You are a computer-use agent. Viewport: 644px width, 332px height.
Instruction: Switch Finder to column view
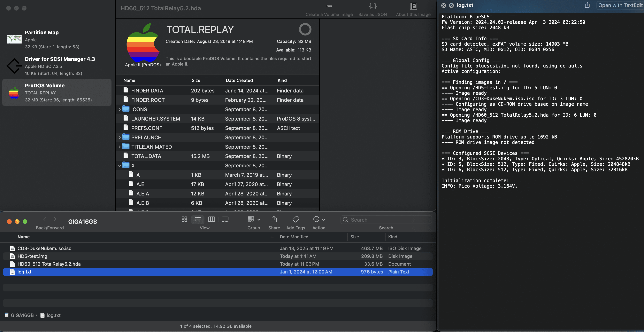[x=211, y=219]
